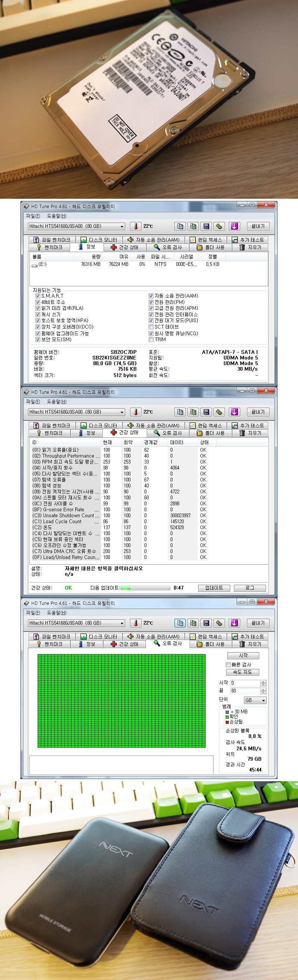The height and width of the screenshot is (980, 298).
Task: Enable the 빠른 검사 checkbox
Action: (228, 665)
